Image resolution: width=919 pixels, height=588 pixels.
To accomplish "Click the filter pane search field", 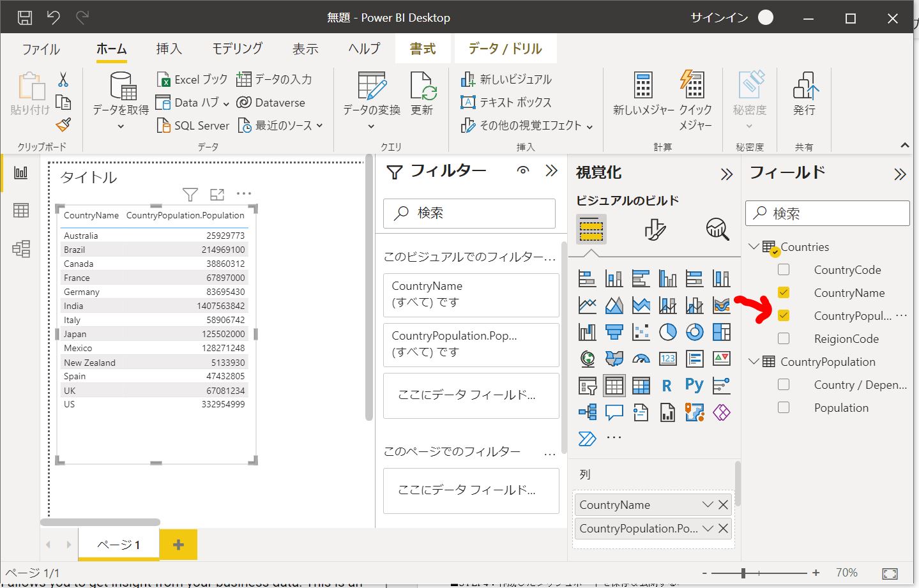I will (469, 213).
